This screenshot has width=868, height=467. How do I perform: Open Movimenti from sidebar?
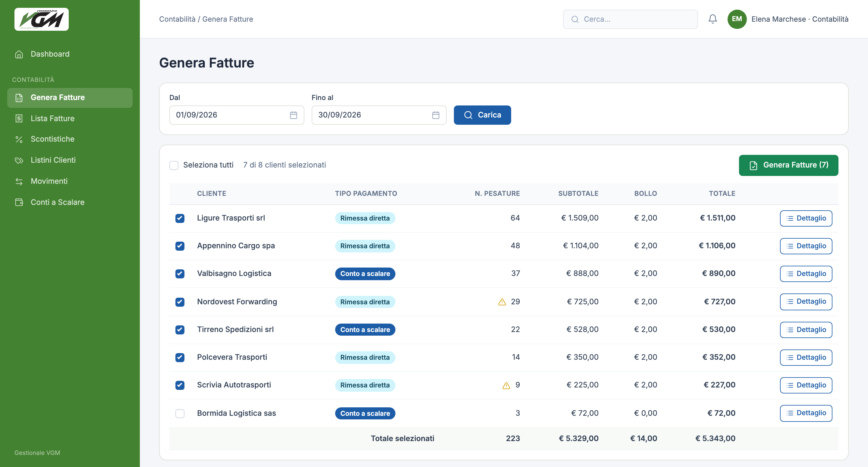70,181
